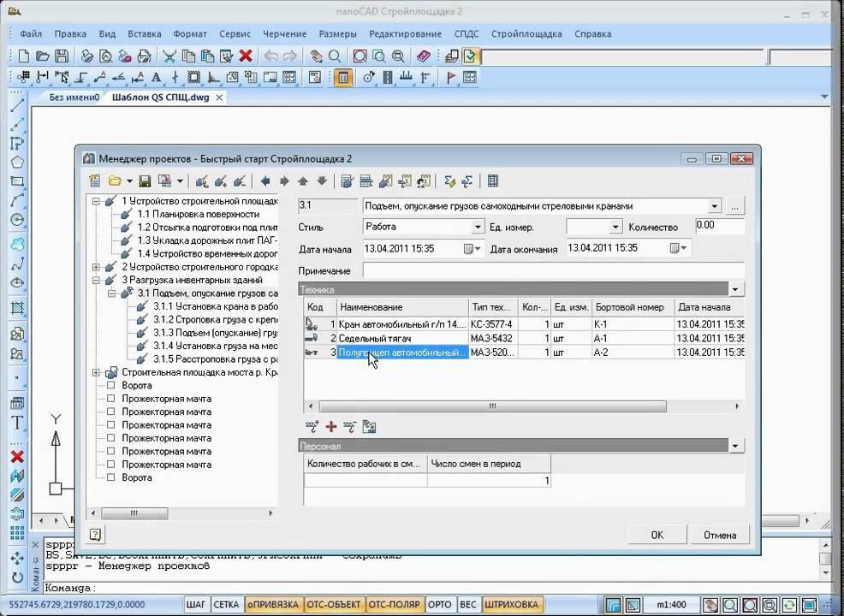Screen dimensions: 844x616
Task: Toggle СЕТКА grid in the status bar
Action: click(x=226, y=605)
